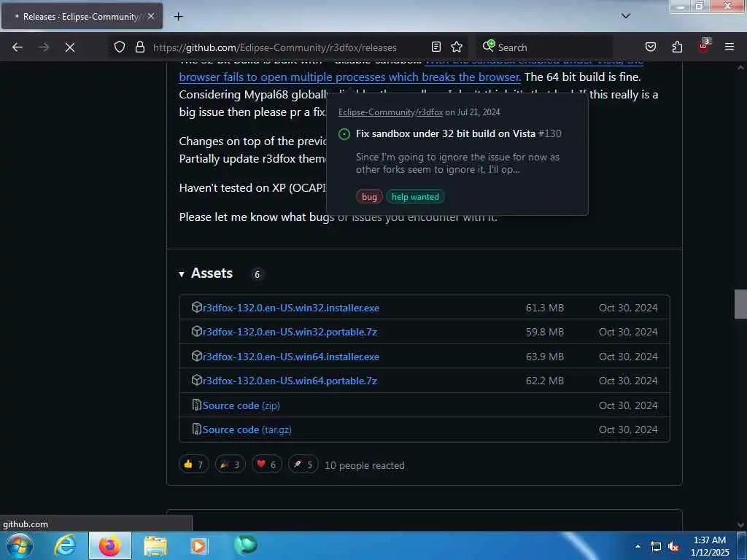Viewport: 747px width, 560px height.
Task: Open the Windows Start menu
Action: pos(20,545)
